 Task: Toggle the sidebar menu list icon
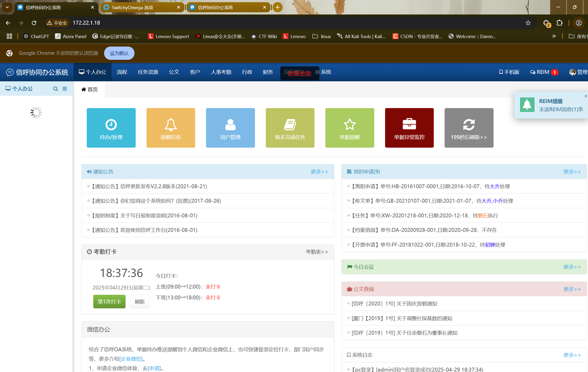(x=65, y=89)
